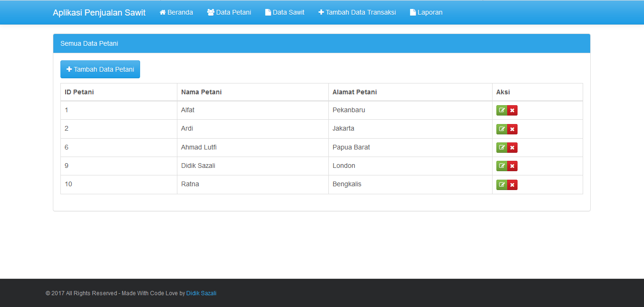Click the Tambah Data Petani button
This screenshot has width=644, height=307.
tap(100, 69)
